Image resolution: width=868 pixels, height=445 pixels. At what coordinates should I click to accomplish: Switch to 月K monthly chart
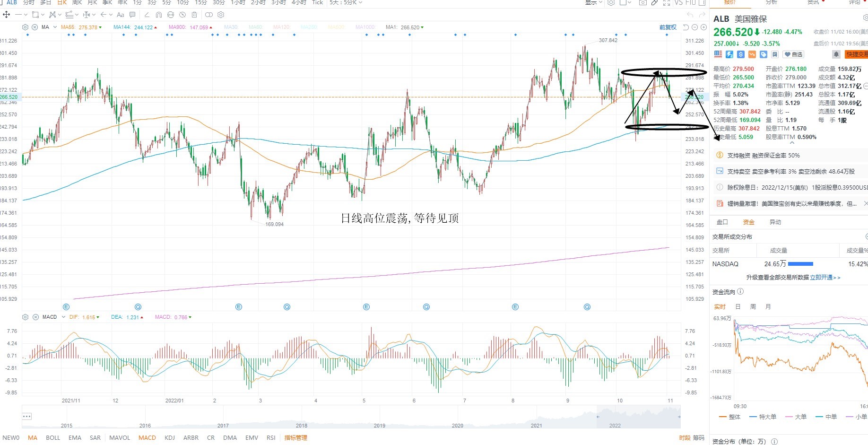click(93, 2)
